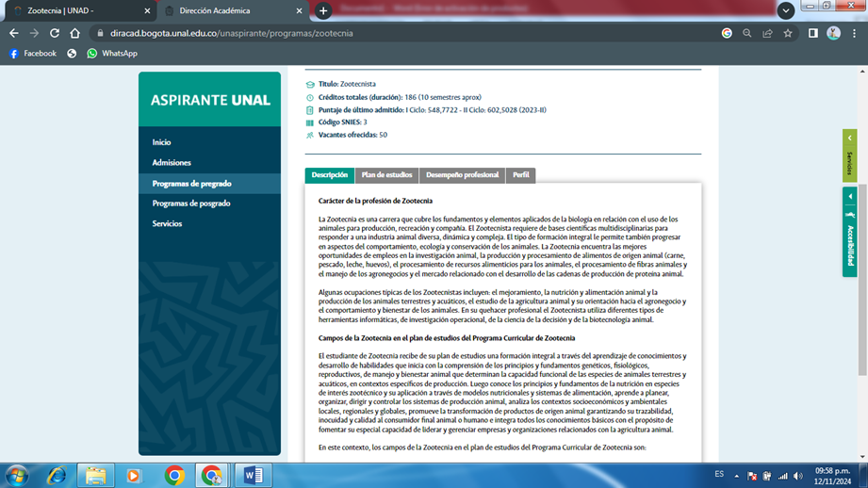
Task: Open the Perfil tab
Action: click(x=520, y=175)
